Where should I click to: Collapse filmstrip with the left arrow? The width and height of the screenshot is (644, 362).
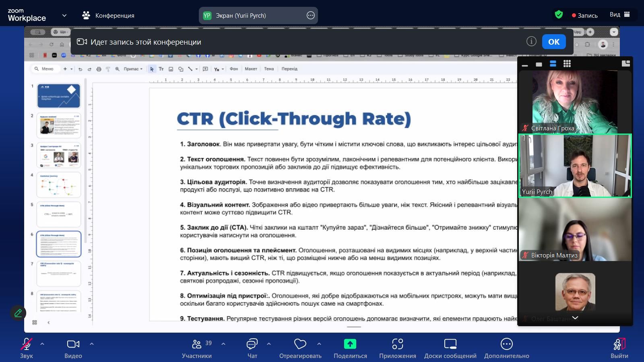pyautogui.click(x=49, y=322)
